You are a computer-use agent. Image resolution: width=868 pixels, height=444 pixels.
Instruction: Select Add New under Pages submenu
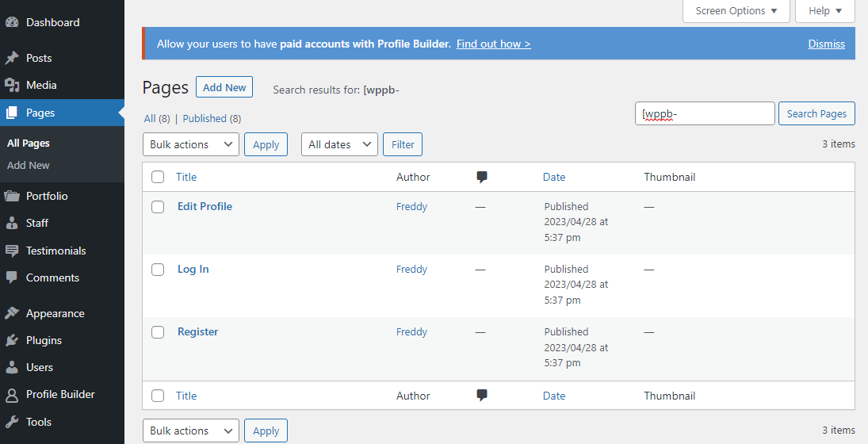point(29,166)
